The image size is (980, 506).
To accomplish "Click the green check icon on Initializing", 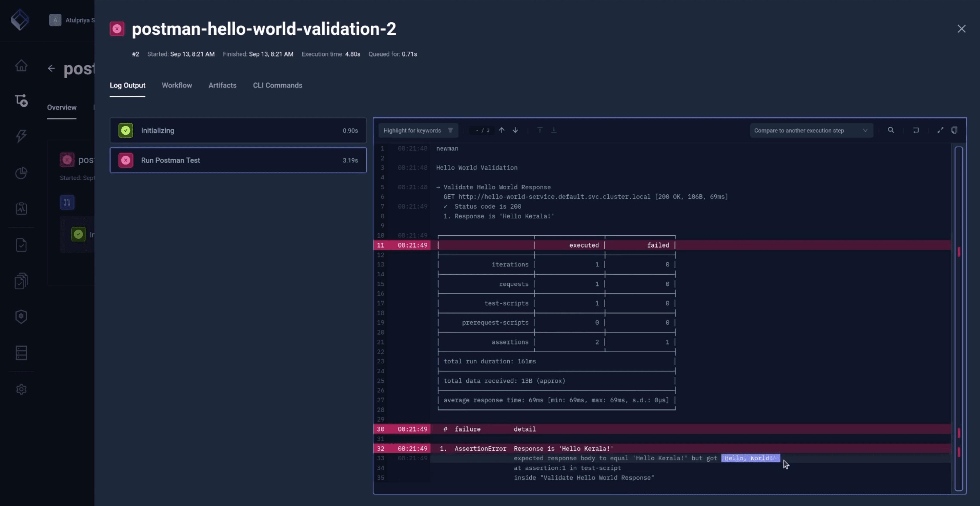I will (125, 130).
